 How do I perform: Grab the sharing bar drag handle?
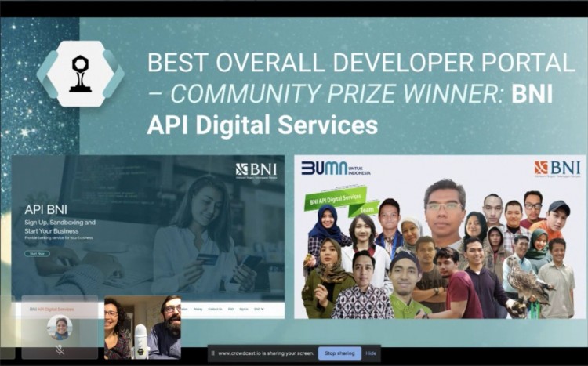(x=212, y=353)
